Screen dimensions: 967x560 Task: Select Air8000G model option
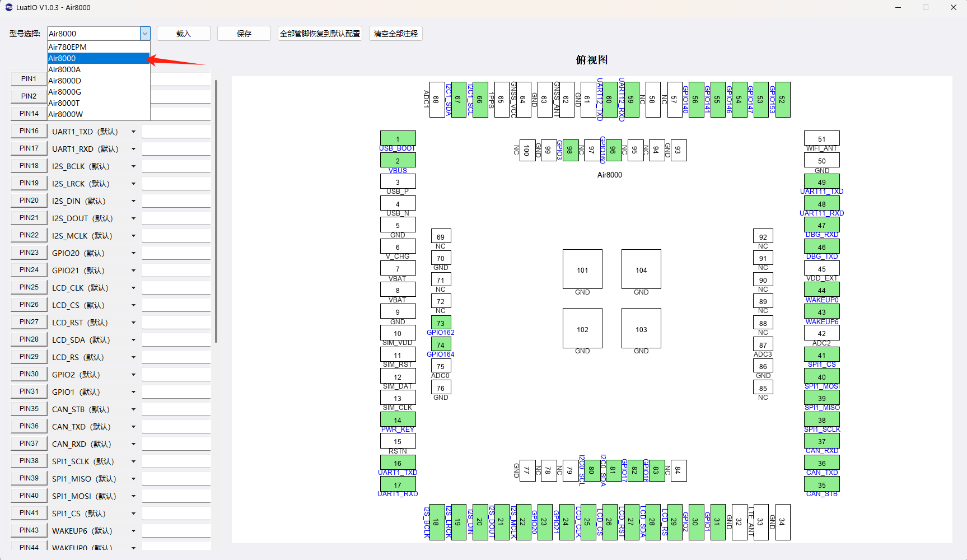pos(99,92)
